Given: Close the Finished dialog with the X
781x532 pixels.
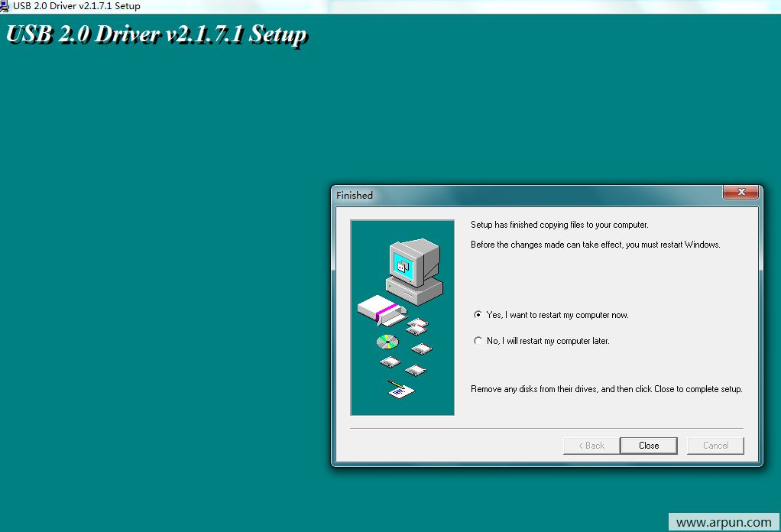Looking at the screenshot, I should pos(740,192).
